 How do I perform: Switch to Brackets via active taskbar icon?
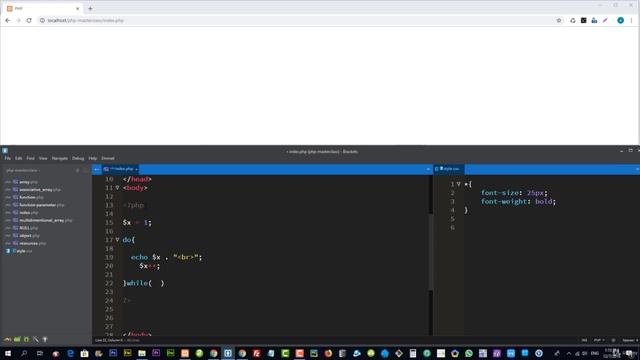(x=228, y=353)
